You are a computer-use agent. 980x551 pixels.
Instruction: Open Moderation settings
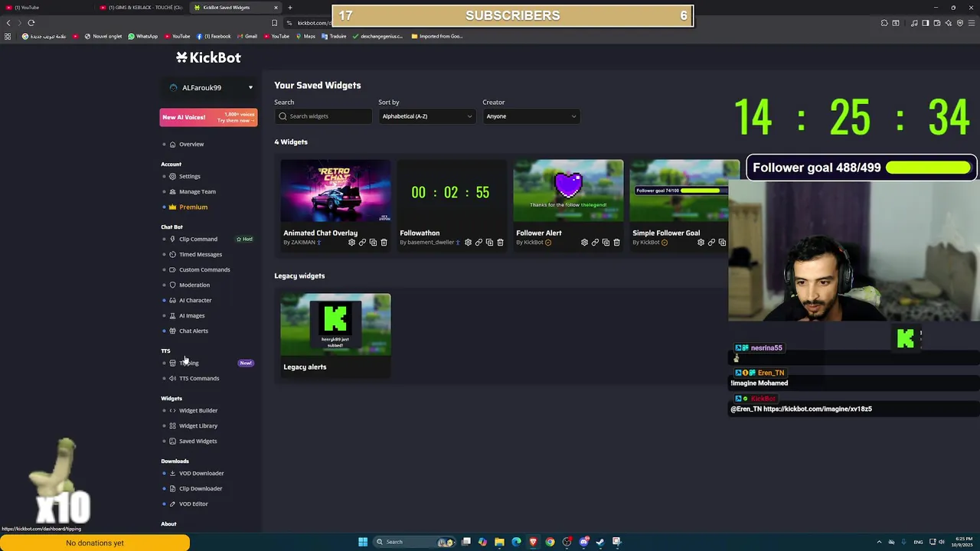(x=194, y=285)
